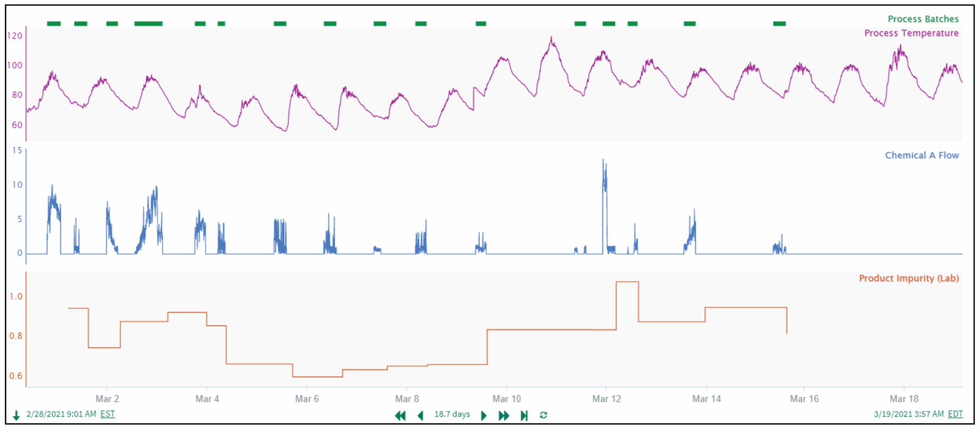Click the green down arrow at bottom-left
980x431 pixels.
[x=16, y=415]
